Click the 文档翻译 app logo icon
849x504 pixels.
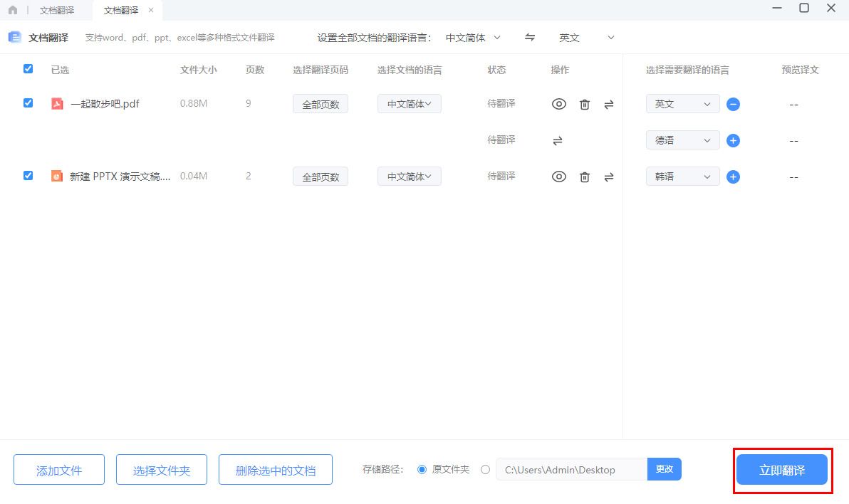[x=15, y=37]
